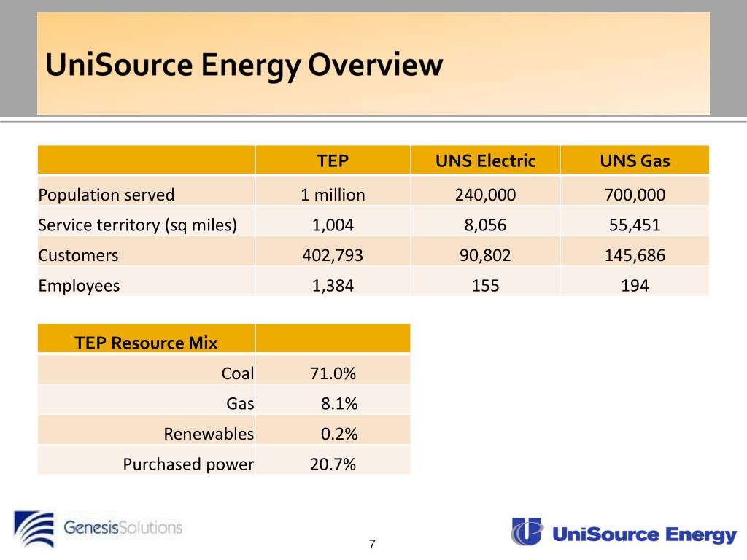Click the "Gas" resource row label
This screenshot has width=747, height=560.
point(240,404)
